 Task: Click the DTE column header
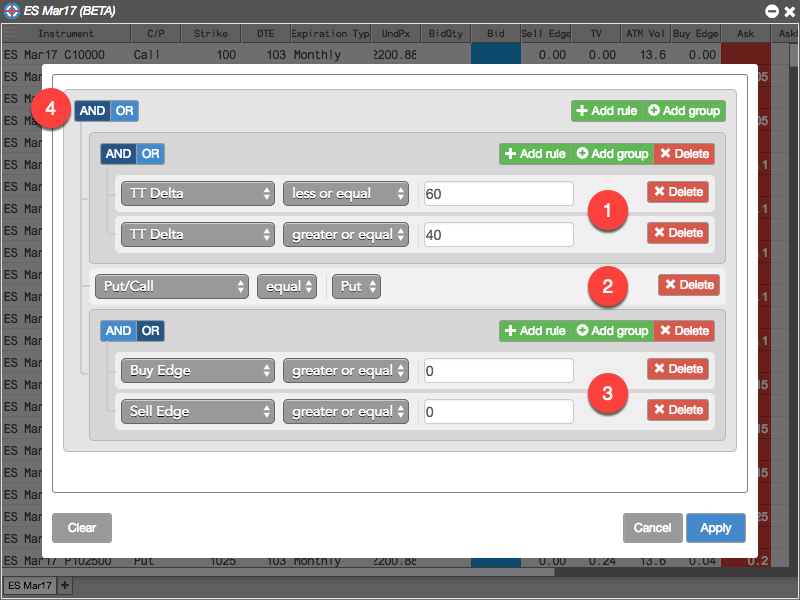(265, 34)
